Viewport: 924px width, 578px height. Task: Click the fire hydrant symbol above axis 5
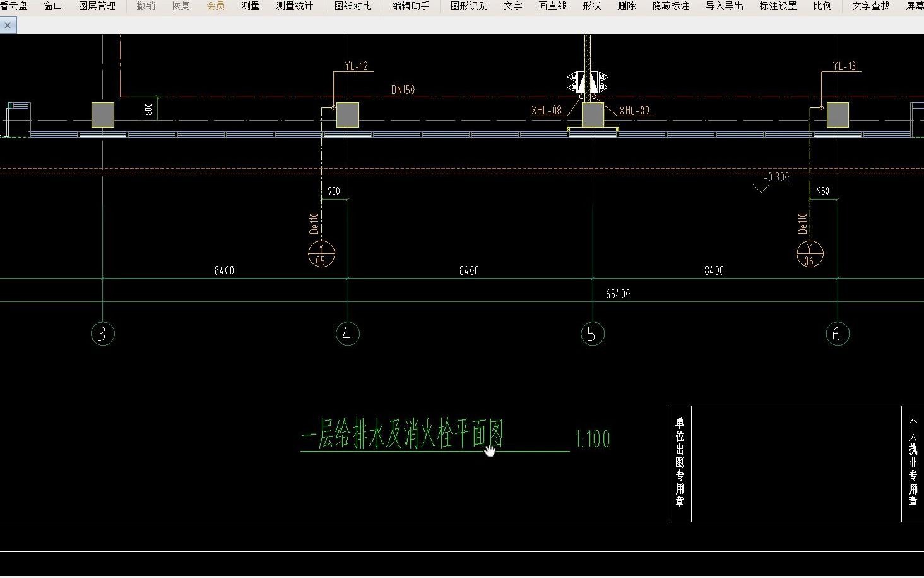coord(588,82)
